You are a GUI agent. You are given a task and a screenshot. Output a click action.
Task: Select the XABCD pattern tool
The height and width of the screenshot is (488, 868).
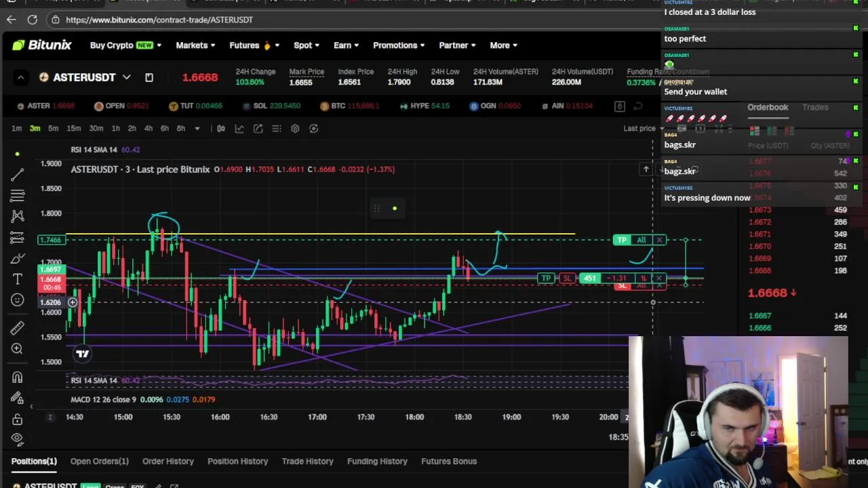tap(18, 216)
